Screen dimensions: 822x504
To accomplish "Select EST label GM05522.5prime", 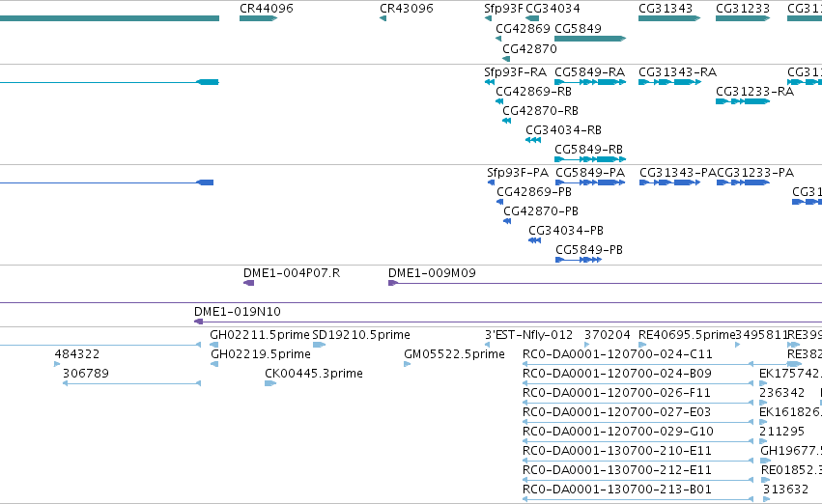I will (x=454, y=354).
